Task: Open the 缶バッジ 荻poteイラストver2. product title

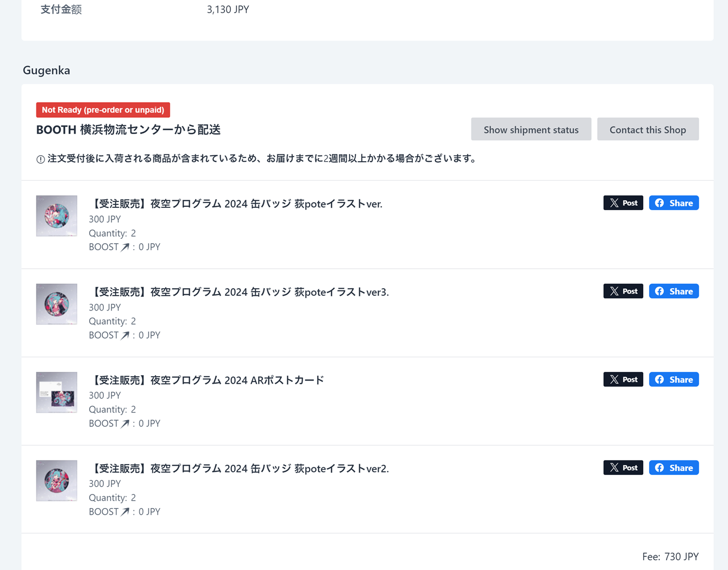Action: click(x=239, y=468)
